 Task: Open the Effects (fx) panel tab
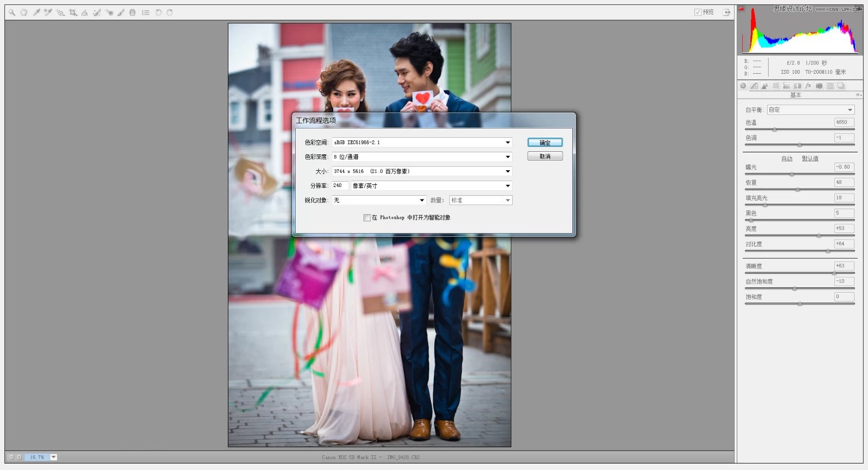(x=808, y=86)
